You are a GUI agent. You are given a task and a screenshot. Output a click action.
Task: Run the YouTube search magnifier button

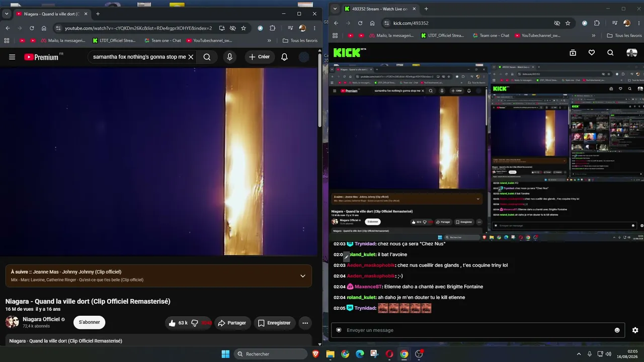tap(207, 57)
